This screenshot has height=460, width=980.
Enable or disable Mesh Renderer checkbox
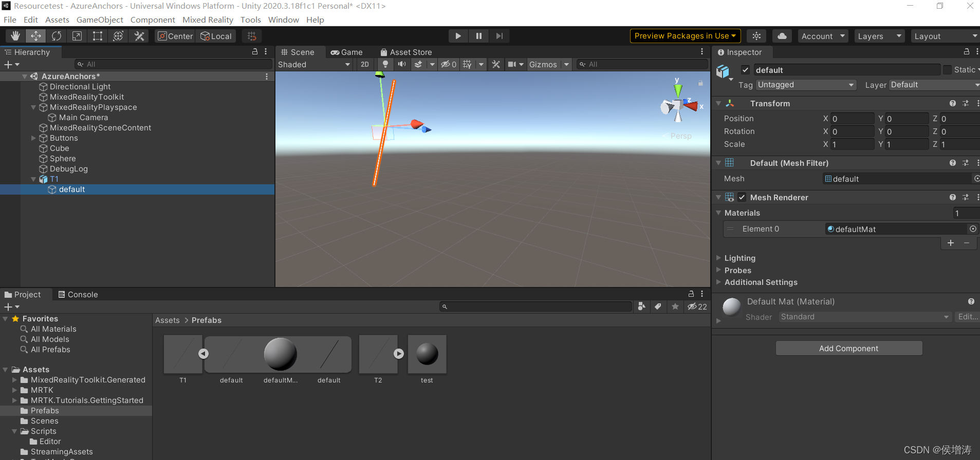point(742,197)
